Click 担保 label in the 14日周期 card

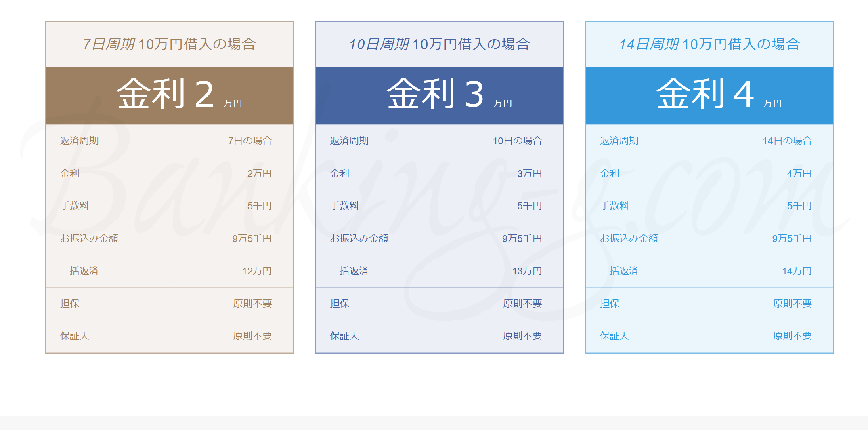[x=609, y=304]
